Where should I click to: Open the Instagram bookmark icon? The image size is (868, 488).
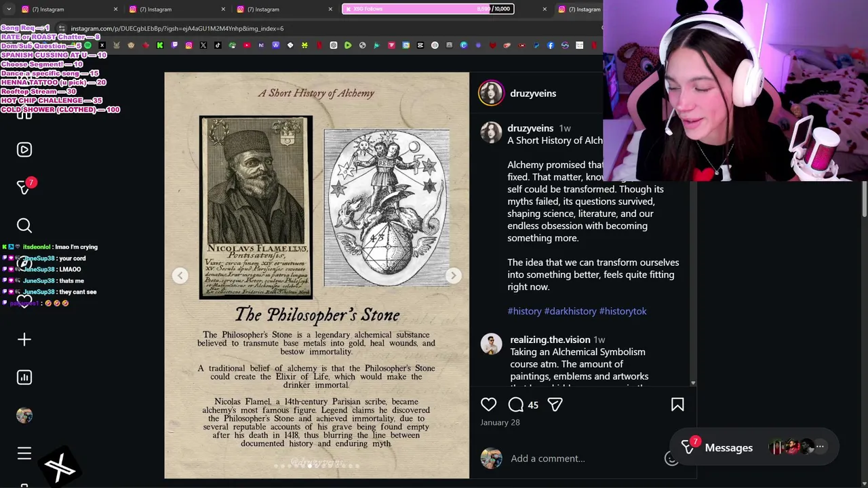point(189,45)
